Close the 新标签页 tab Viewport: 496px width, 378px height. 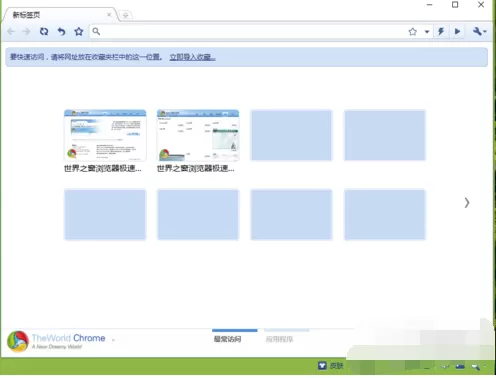tap(109, 15)
